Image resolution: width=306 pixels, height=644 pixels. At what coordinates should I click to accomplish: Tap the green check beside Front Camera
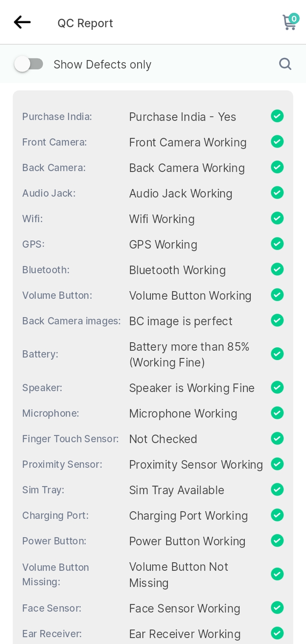click(x=278, y=141)
